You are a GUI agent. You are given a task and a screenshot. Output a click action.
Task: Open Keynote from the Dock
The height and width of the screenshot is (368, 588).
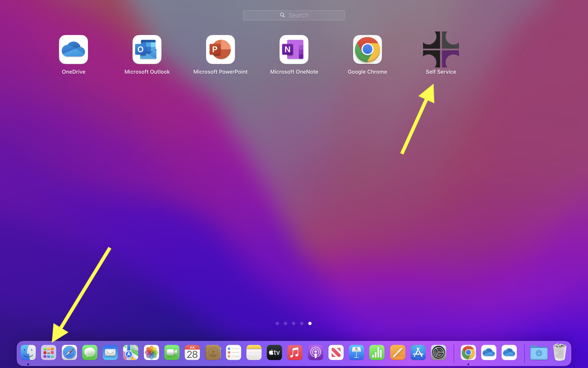[356, 352]
